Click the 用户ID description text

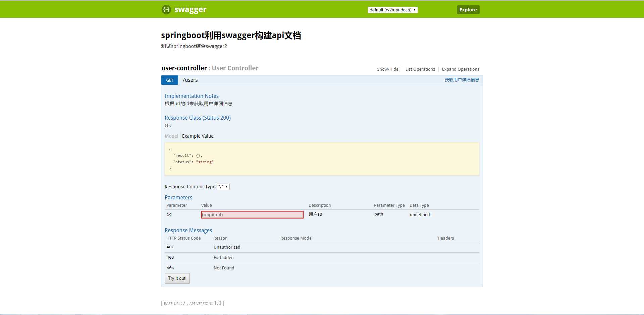click(315, 214)
